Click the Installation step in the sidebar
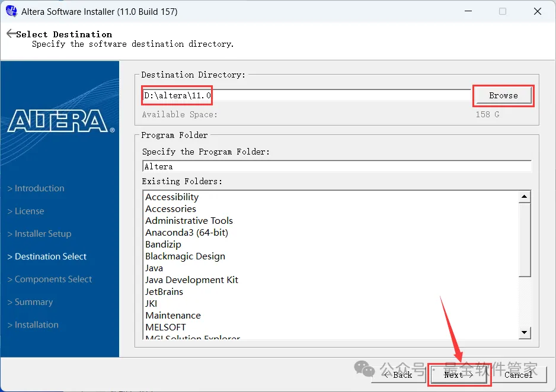 coord(33,324)
